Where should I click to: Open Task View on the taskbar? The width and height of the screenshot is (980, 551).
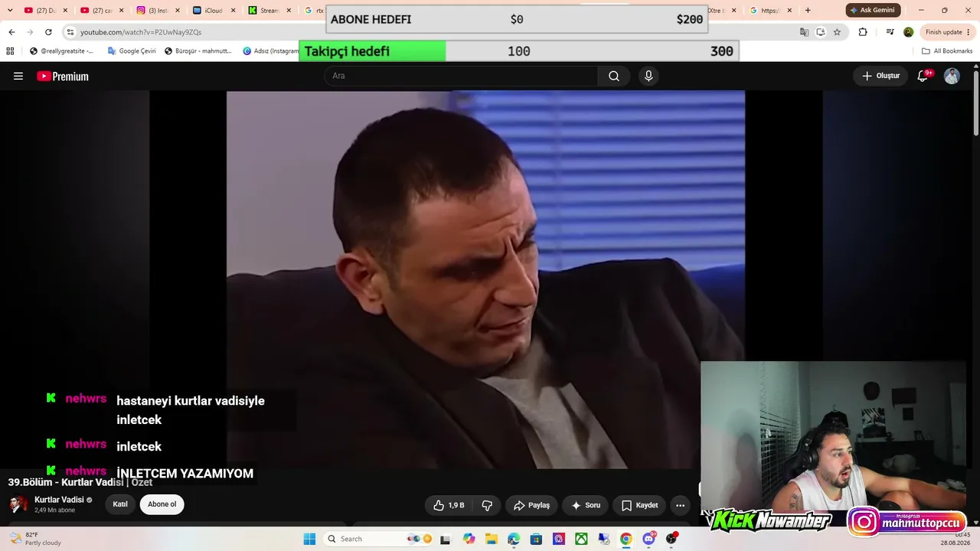(x=446, y=539)
